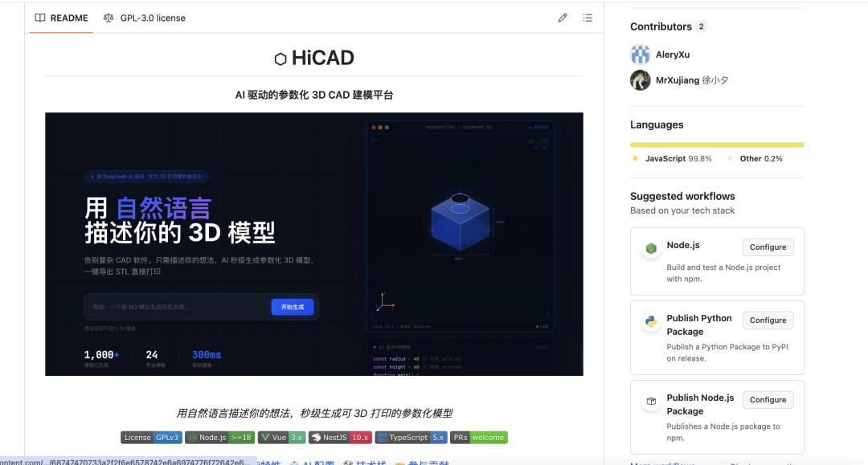Click the TypeScript 5.x badge
Viewport: 868px width, 465px height.
point(411,438)
